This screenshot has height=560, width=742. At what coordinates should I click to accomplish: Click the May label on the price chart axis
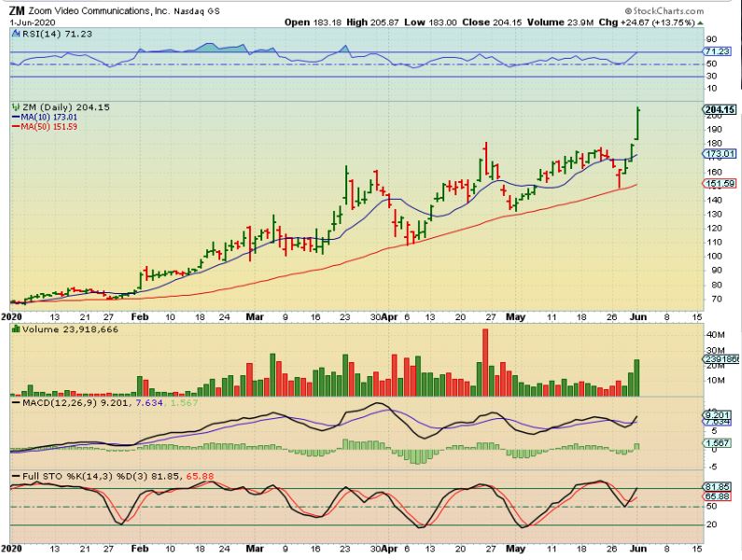point(515,317)
